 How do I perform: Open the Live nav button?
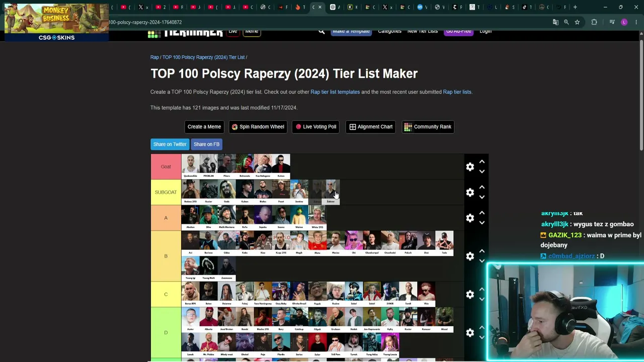232,32
